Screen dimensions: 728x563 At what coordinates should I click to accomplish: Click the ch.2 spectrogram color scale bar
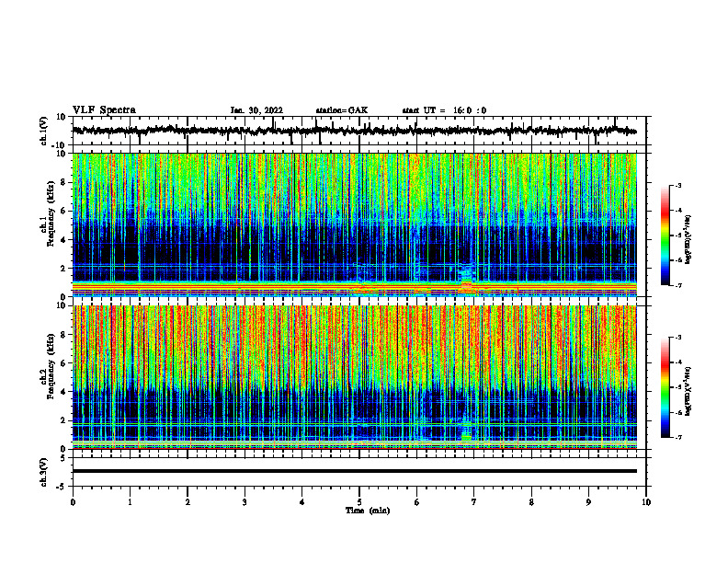coord(665,387)
